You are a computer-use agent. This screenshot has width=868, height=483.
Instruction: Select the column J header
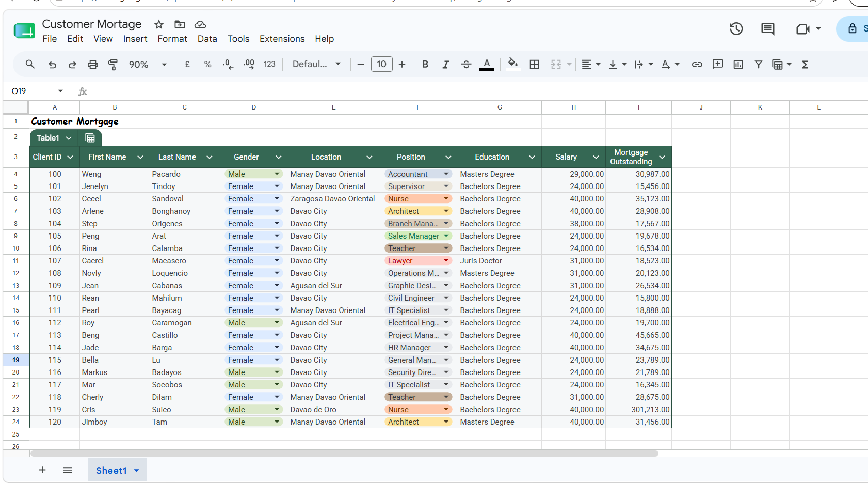701,107
